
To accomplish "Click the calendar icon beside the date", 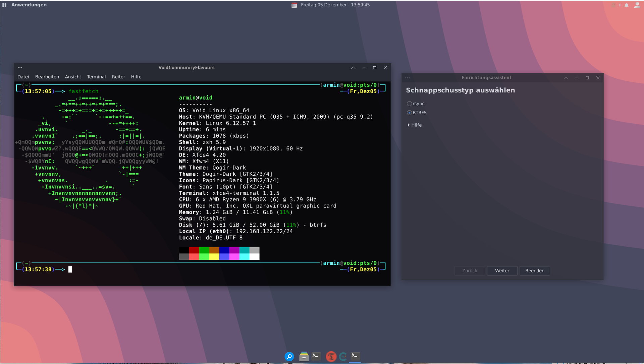I will [294, 5].
